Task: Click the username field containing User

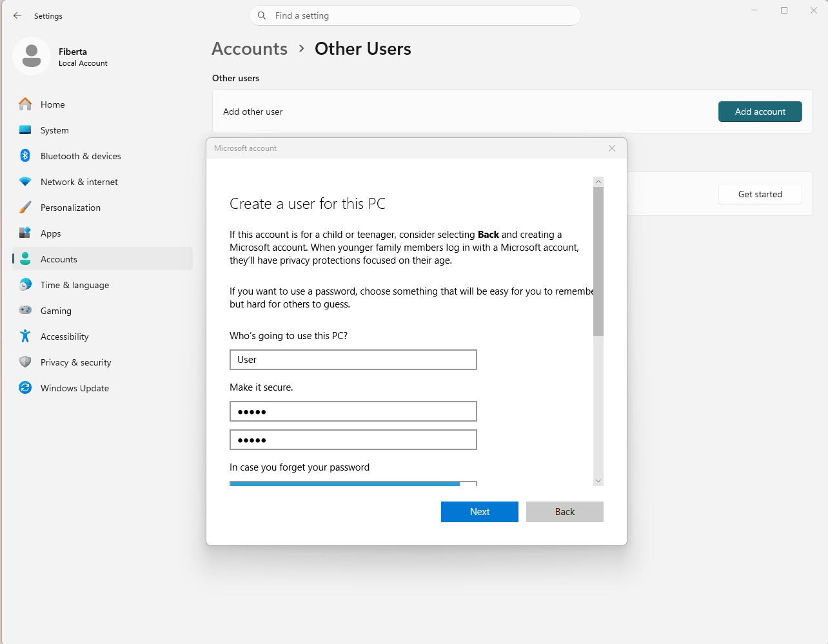Action: pos(353,360)
